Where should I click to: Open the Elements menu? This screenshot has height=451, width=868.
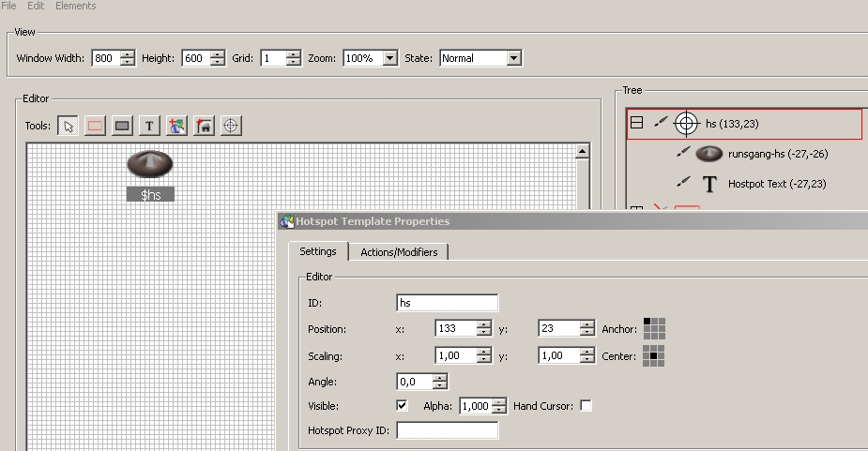(75, 6)
